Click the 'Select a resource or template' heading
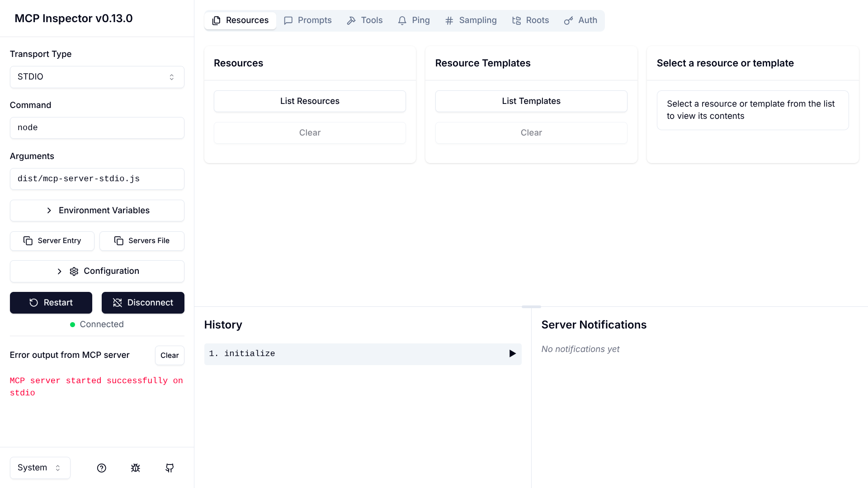Image resolution: width=868 pixels, height=488 pixels. 725,63
